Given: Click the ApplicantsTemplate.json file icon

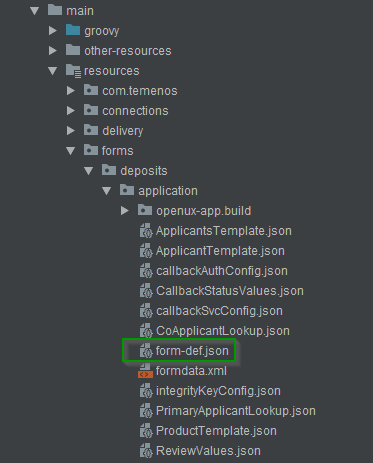Looking at the screenshot, I should 146,231.
